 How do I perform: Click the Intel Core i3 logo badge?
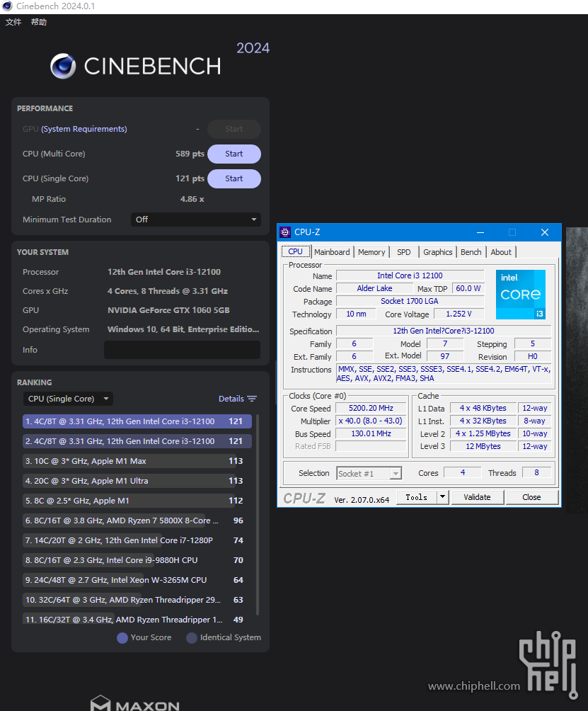[x=521, y=295]
